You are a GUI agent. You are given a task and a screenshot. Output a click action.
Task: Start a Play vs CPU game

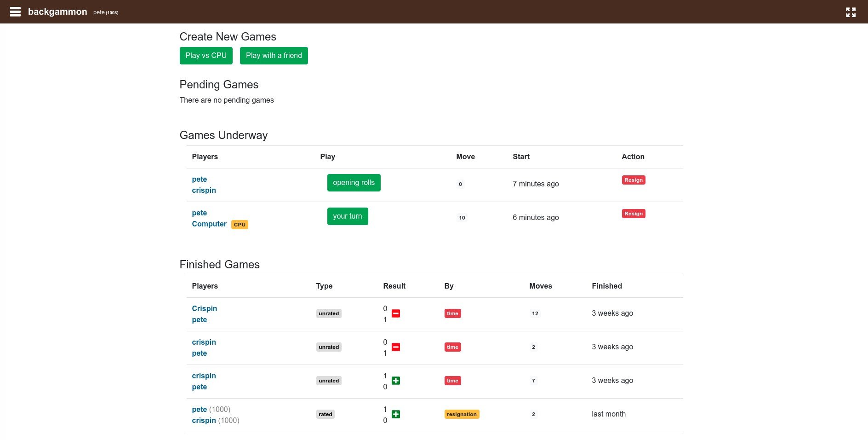pyautogui.click(x=206, y=56)
